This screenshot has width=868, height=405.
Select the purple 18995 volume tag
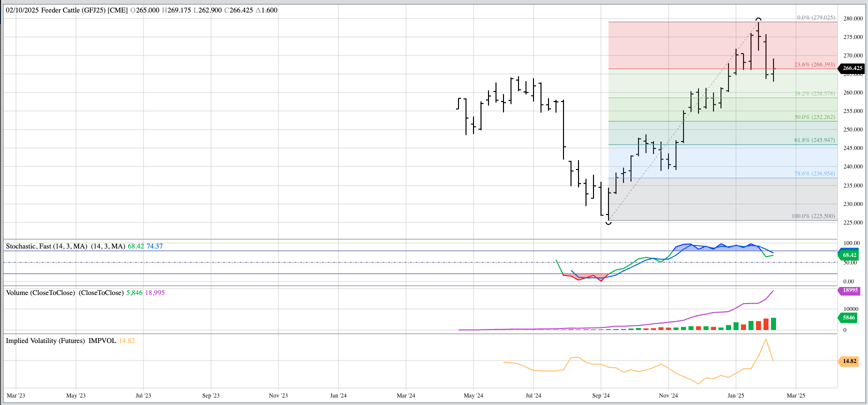849,290
